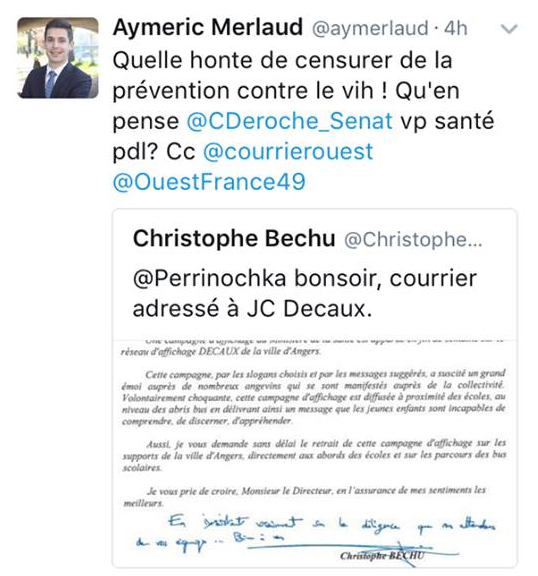The height and width of the screenshot is (576, 538).
Task: Click the handwritten blue note on letter
Action: [315, 531]
